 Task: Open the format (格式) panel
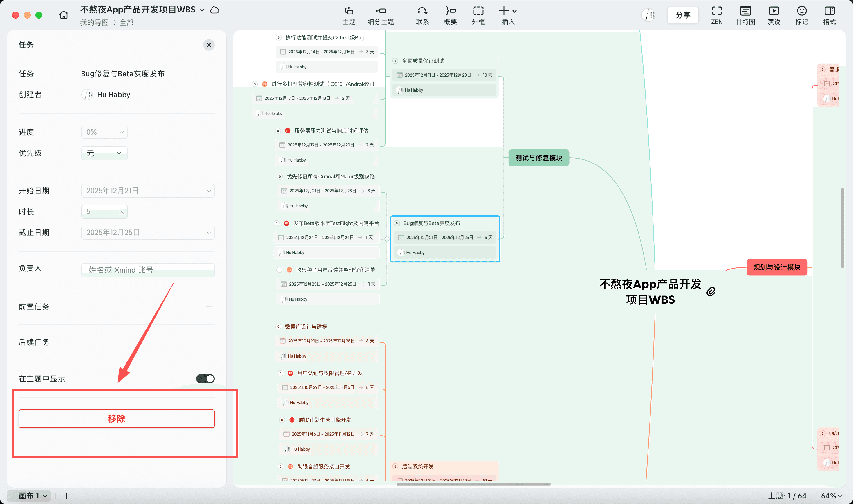[x=829, y=15]
